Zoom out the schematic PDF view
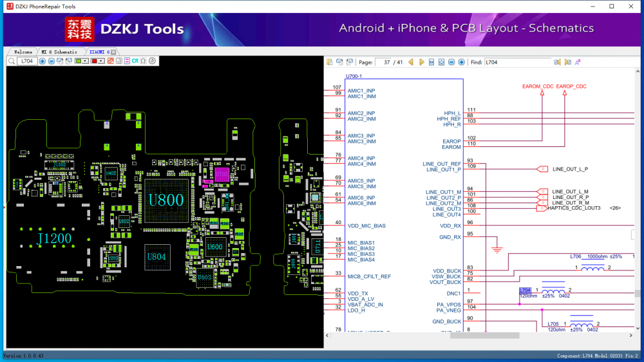The width and height of the screenshot is (644, 362). [451, 62]
